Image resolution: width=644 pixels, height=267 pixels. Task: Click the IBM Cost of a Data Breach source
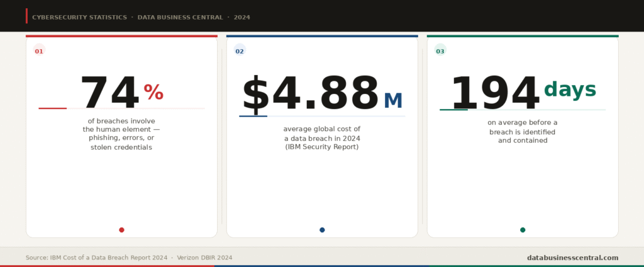coord(96,258)
